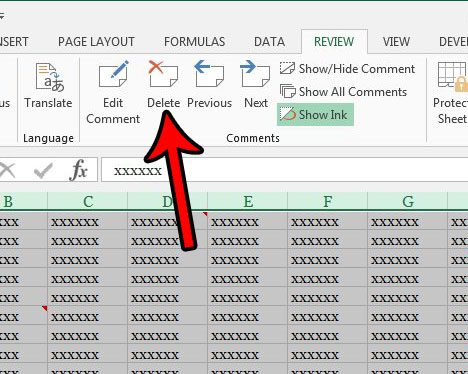Confirm the entry with the formula bar checkmark

click(x=43, y=171)
